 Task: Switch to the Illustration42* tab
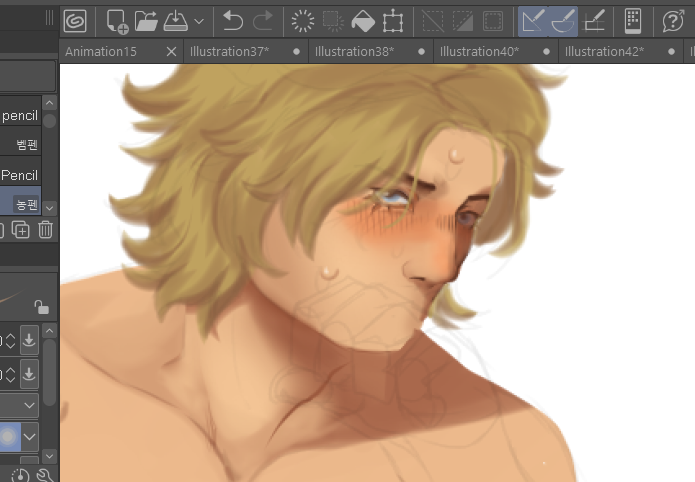click(605, 51)
